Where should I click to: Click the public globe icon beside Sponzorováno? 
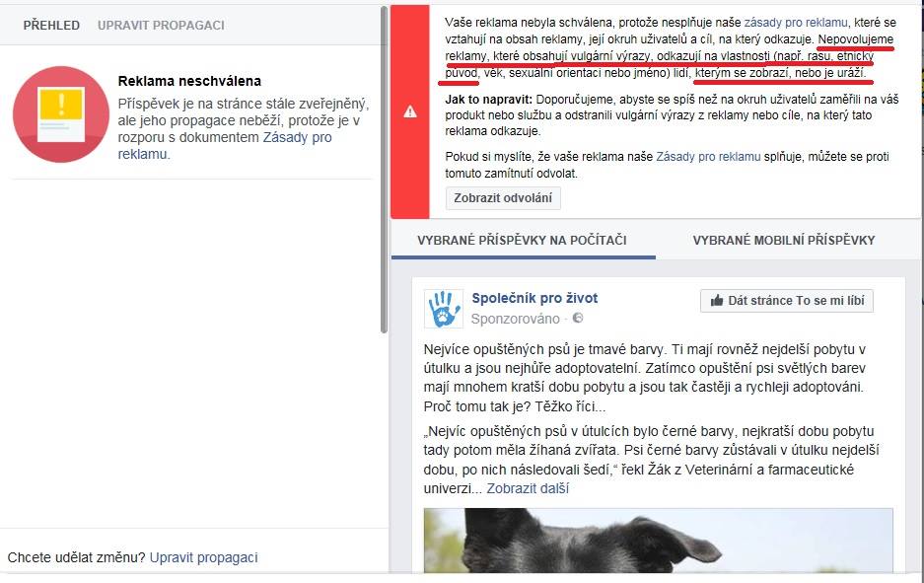578,319
